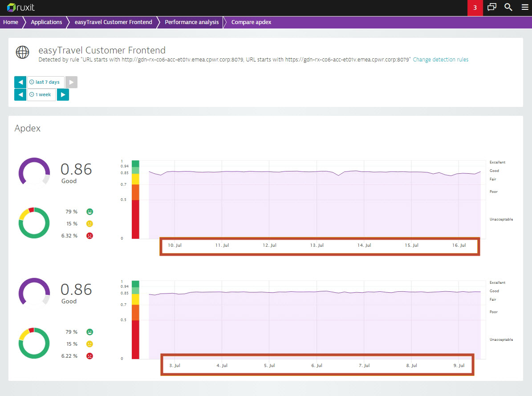The image size is (532, 396).
Task: Step forward the 1 week comparison offset
Action: [63, 95]
